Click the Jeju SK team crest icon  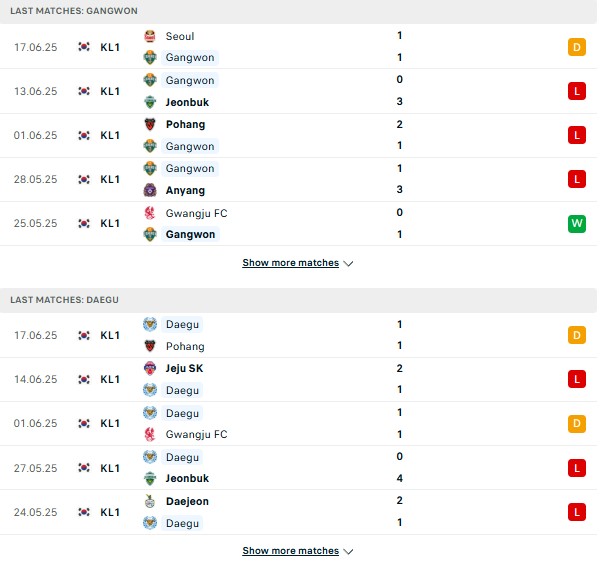(x=150, y=368)
